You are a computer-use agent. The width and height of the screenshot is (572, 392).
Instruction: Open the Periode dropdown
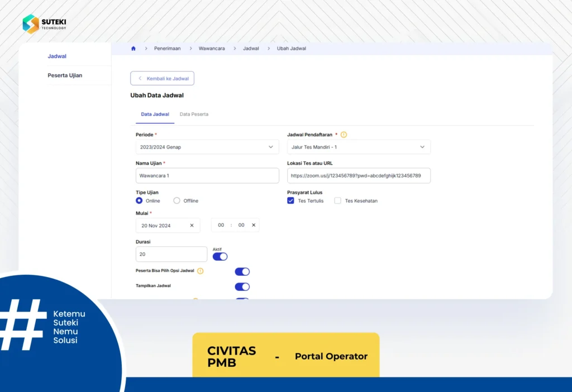(x=207, y=147)
